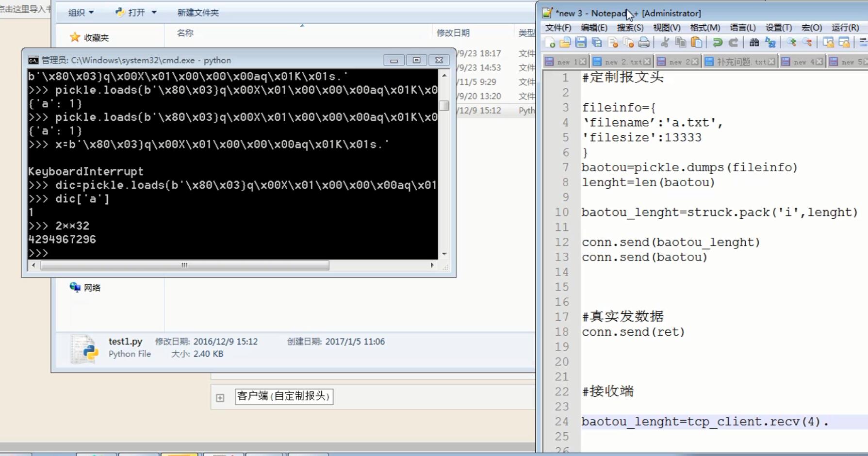Click the cmd horizontal scroll right arrow

[432, 265]
